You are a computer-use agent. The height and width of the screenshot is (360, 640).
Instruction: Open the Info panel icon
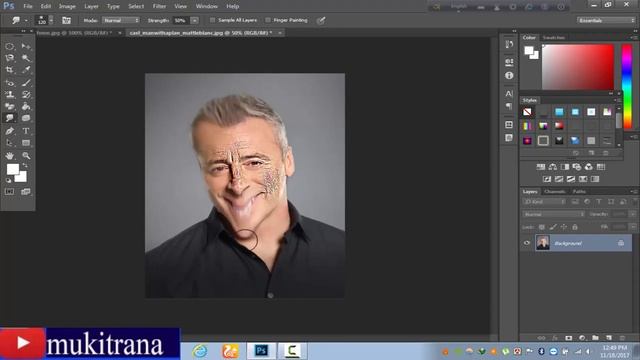pos(509,76)
